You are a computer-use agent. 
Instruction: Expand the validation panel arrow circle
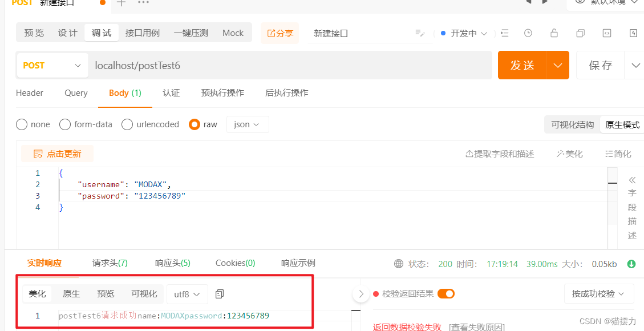361,294
